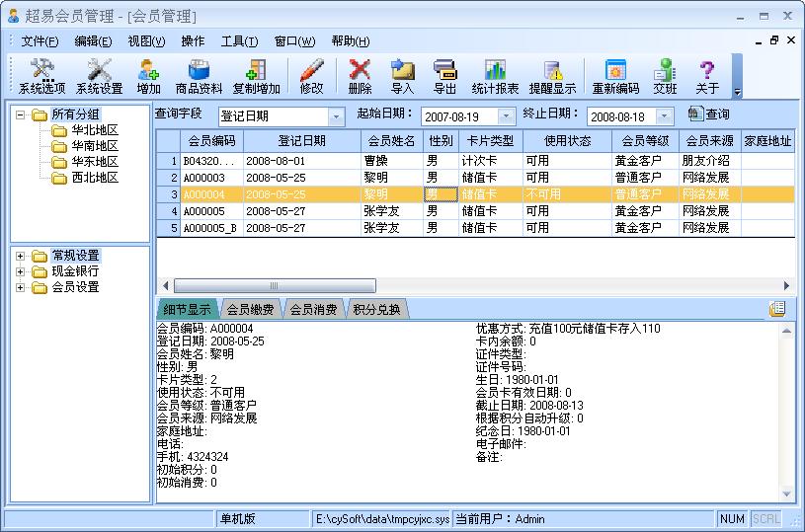
Task: Select 华北地区 folder
Action: tap(95, 130)
